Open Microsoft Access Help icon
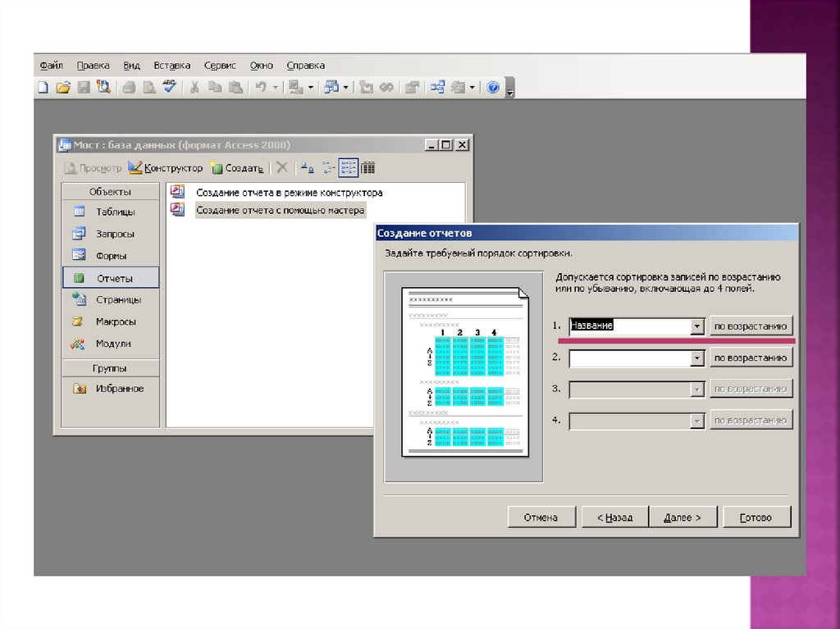Viewport: 840px width, 629px height. click(x=493, y=87)
